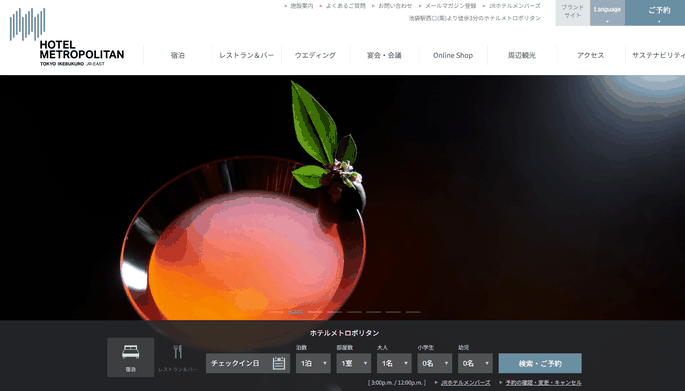Open the レストラン&バー navigation menu
685x391 pixels.
pyautogui.click(x=247, y=55)
